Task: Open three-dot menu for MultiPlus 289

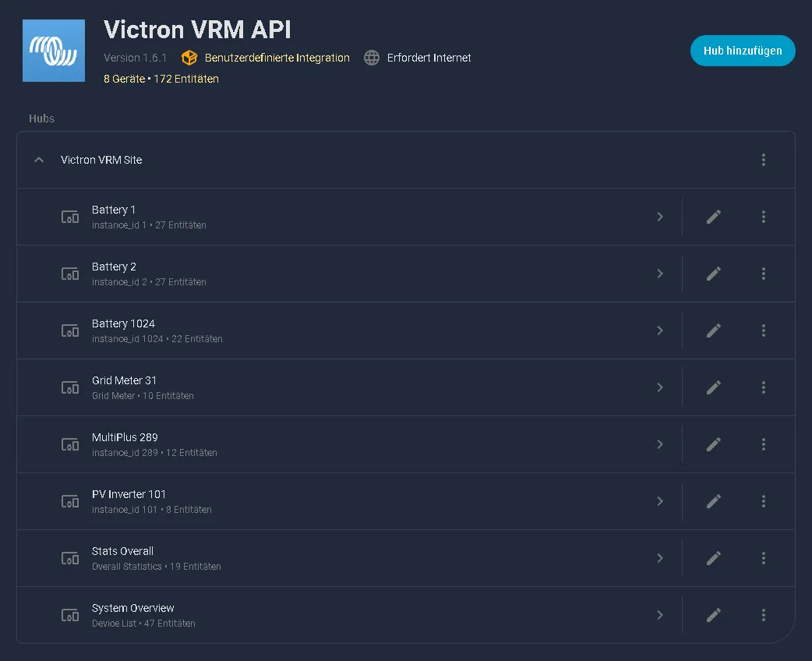Action: 764,444
